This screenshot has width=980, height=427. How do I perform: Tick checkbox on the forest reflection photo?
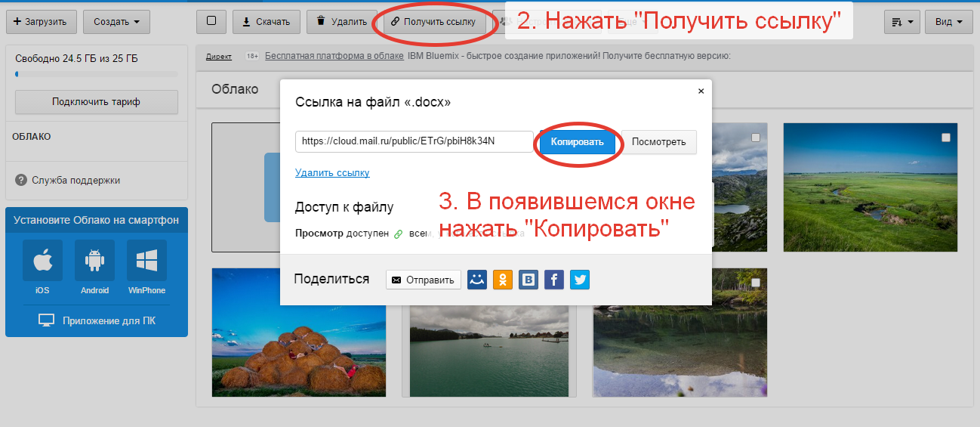pyautogui.click(x=756, y=282)
